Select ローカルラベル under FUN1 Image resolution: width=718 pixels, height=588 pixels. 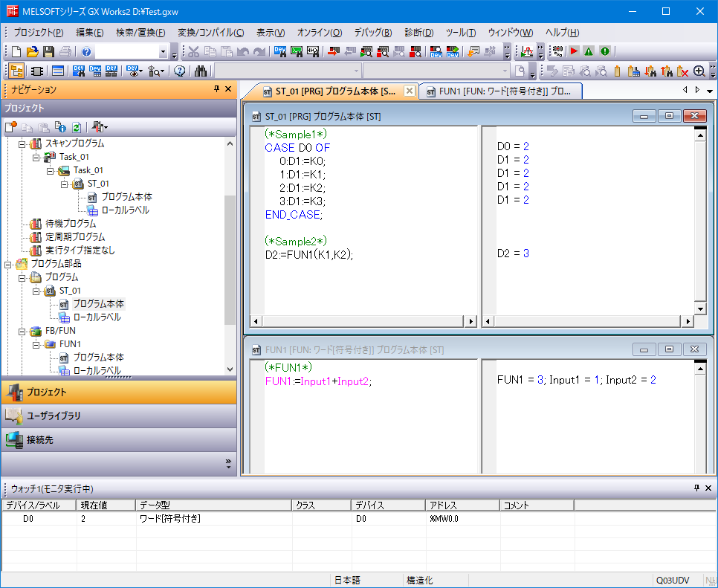97,370
